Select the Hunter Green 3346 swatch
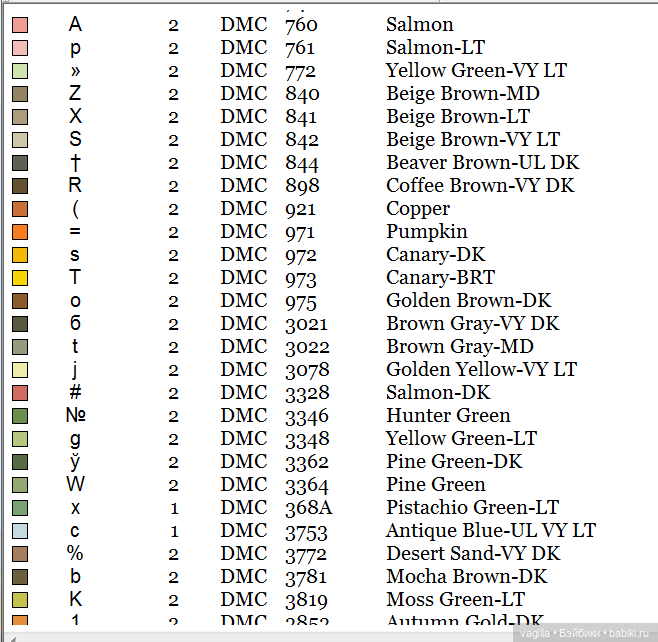The width and height of the screenshot is (658, 642). click(20, 416)
